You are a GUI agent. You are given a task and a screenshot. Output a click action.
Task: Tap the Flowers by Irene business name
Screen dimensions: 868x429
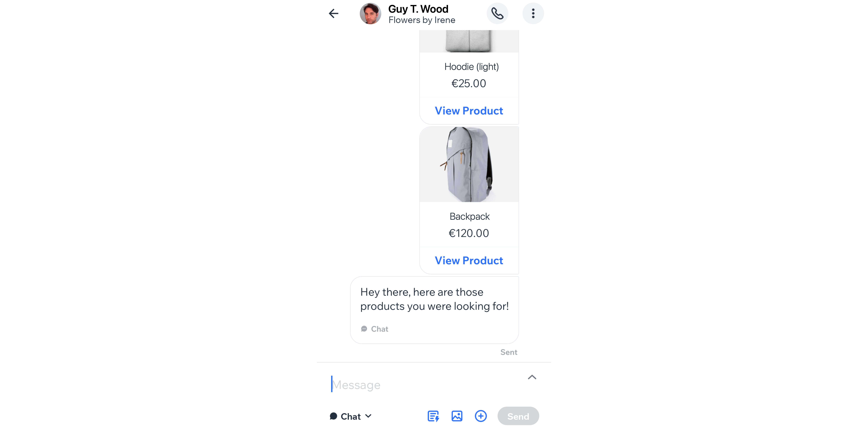coord(422,20)
